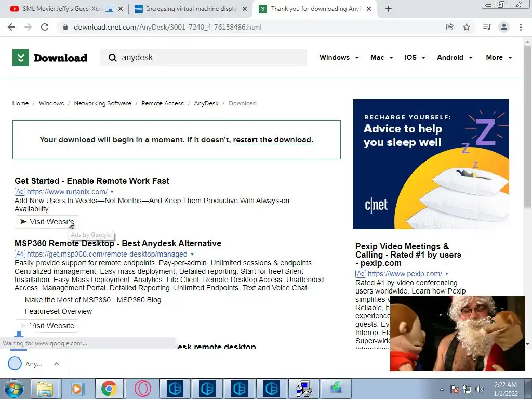Viewport: 532px width, 399px height.
Task: Click the Action Center flag tray icon
Action: [454, 389]
